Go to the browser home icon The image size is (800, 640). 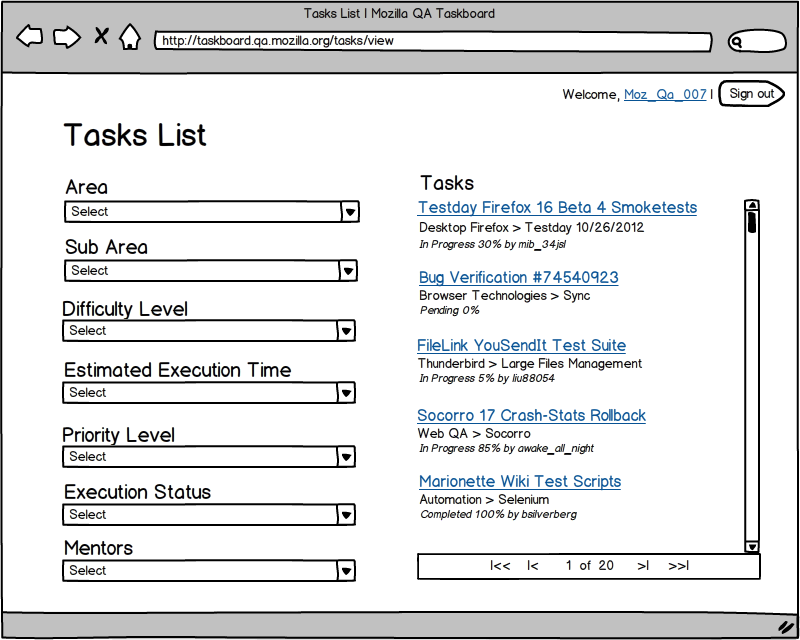pyautogui.click(x=130, y=37)
